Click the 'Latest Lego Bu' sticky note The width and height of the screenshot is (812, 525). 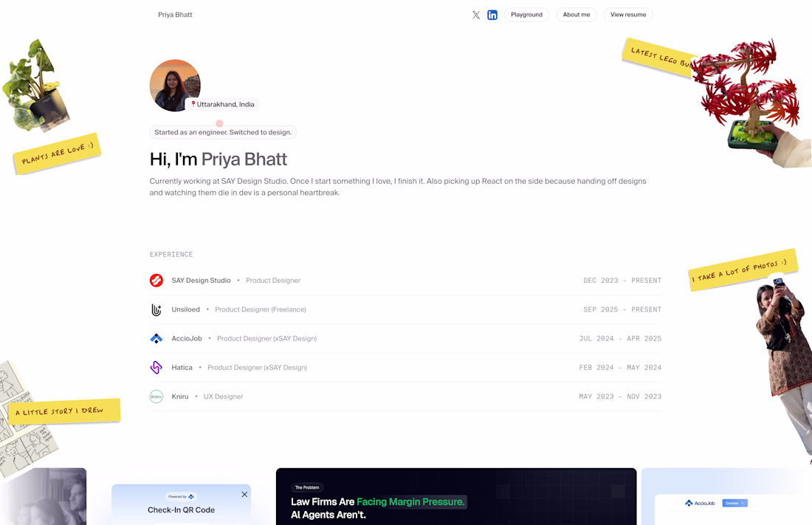(x=658, y=57)
